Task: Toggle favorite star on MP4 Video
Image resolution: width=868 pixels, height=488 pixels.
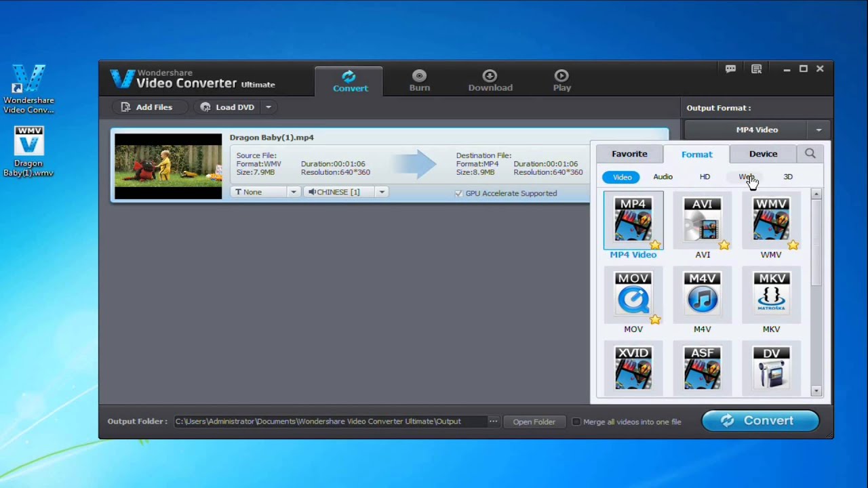Action: [655, 245]
